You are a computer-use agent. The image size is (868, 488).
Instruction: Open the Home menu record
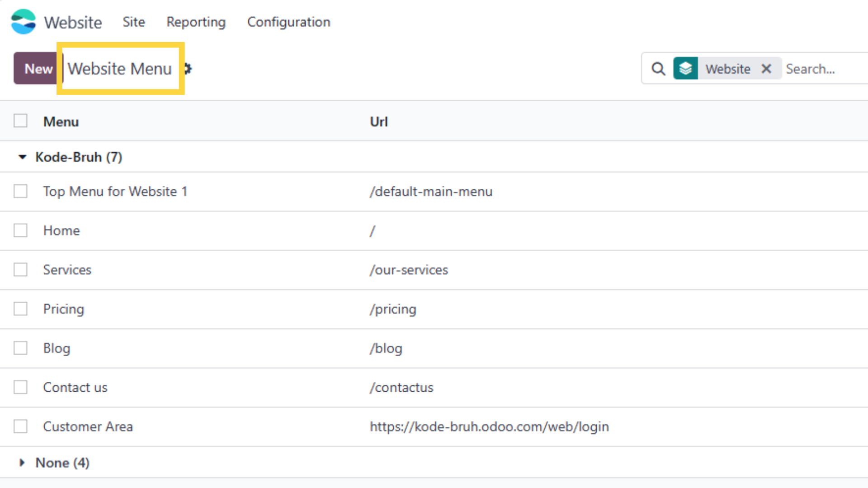tap(61, 230)
